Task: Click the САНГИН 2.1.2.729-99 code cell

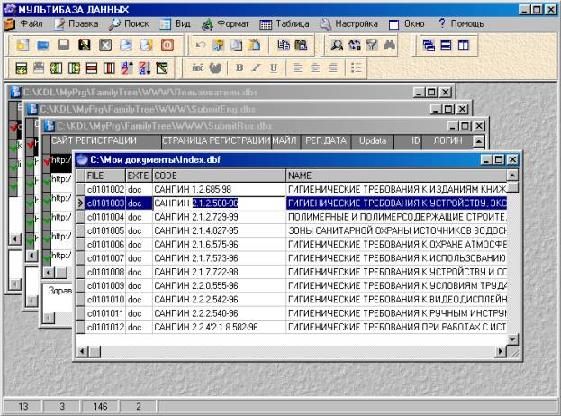Action: click(219, 217)
